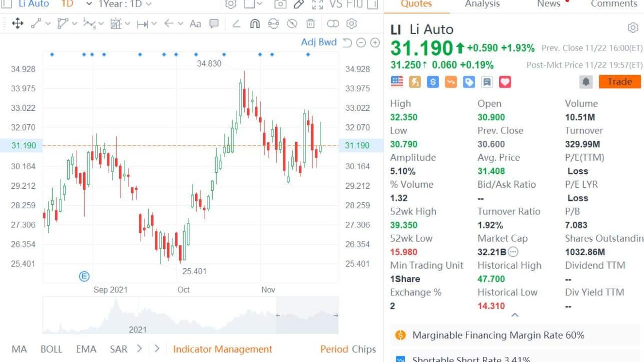The height and width of the screenshot is (362, 644).
Task: Toggle the SAR indicator
Action: coord(119,349)
